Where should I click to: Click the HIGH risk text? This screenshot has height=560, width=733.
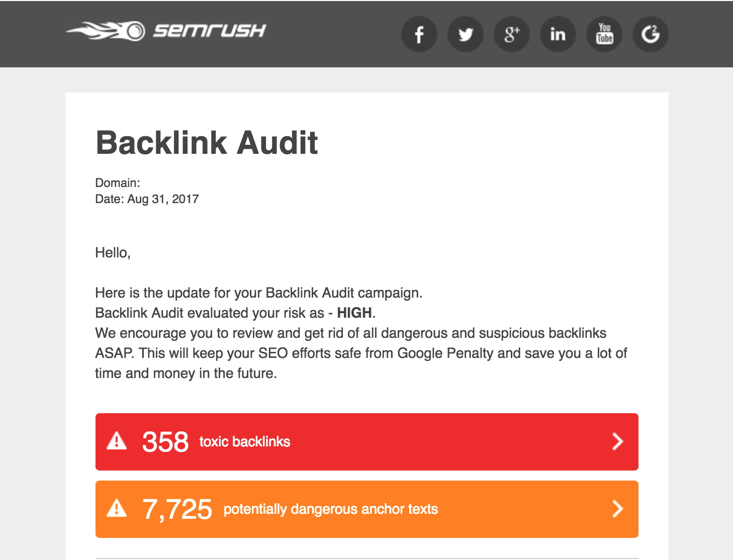point(353,313)
